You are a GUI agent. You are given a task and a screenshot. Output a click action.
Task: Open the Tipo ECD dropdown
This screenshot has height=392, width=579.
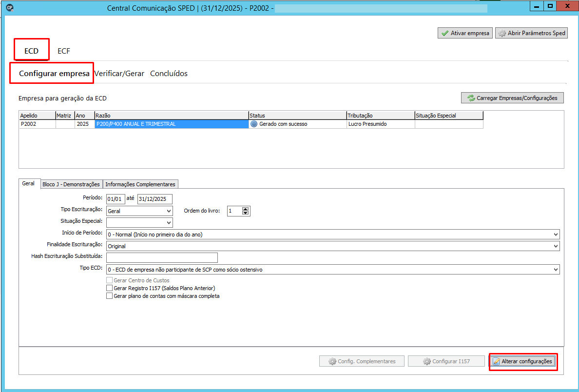coord(556,270)
